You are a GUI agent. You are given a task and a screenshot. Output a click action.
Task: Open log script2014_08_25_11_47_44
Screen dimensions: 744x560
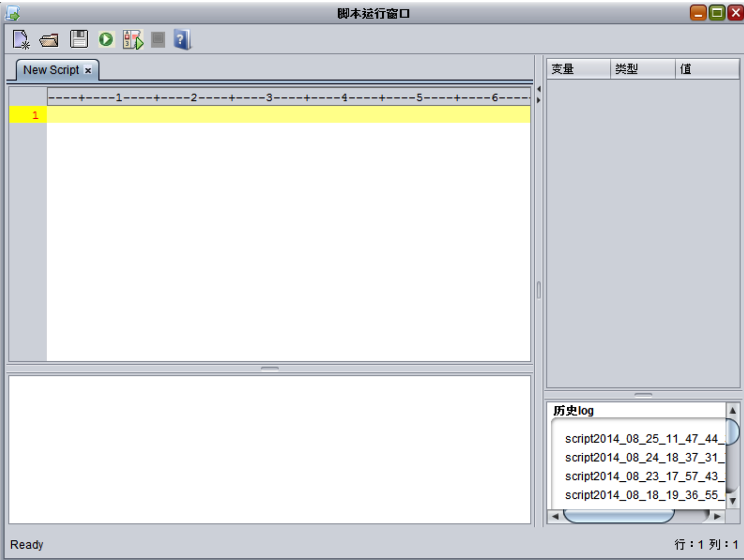tap(644, 439)
